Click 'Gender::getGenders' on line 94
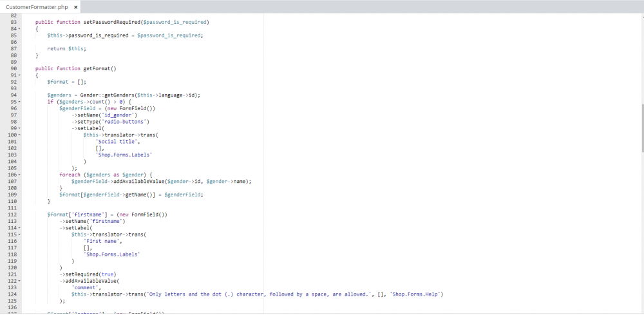Viewport: 644px width, 315px height. (108, 95)
